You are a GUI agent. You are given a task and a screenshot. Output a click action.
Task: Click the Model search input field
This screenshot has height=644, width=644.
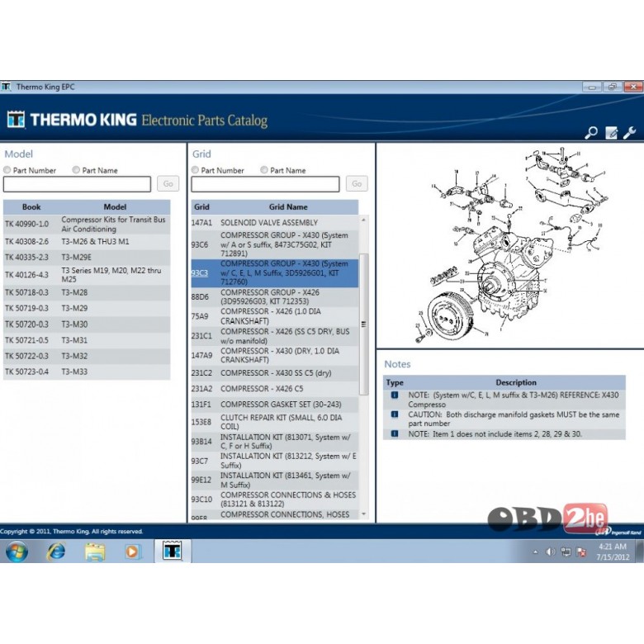pos(78,184)
